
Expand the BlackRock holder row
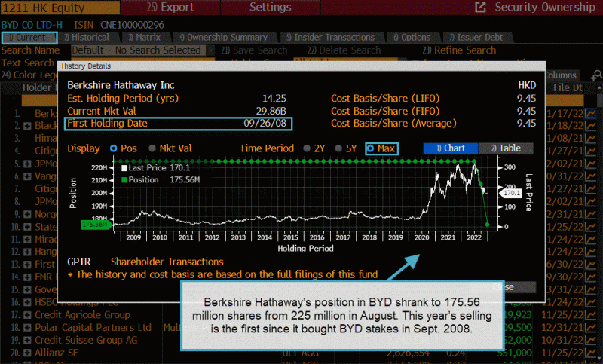click(x=27, y=126)
